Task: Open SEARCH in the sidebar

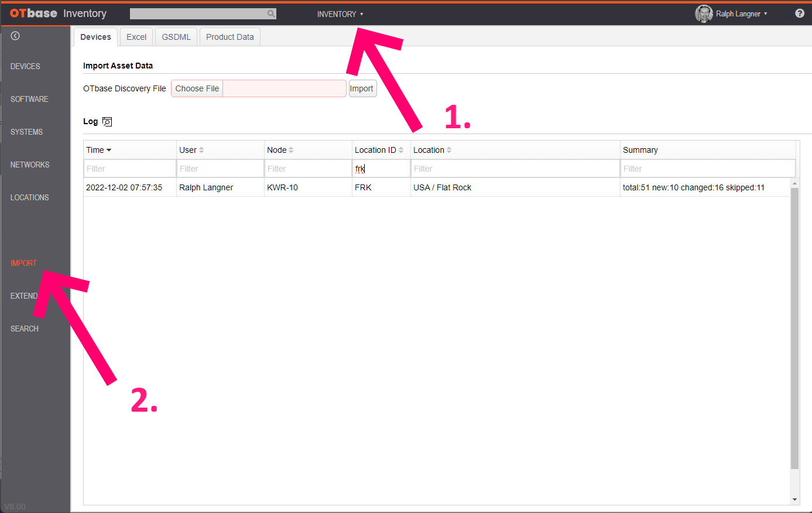Action: pos(25,329)
